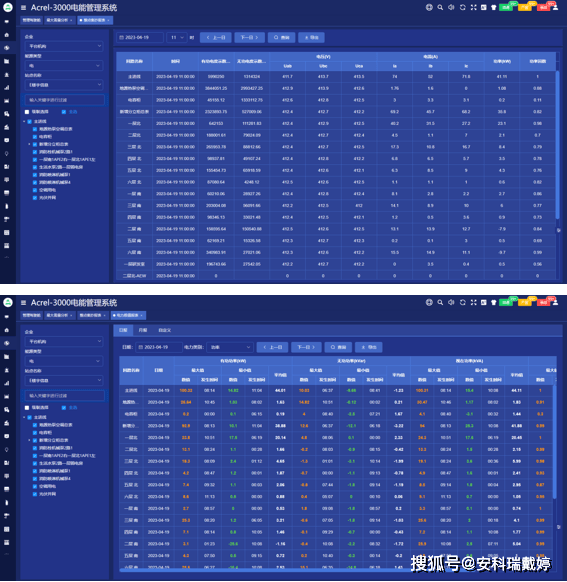Tick the unchecked box above upper screenshot tree
The image size is (567, 582).
[x=27, y=112]
